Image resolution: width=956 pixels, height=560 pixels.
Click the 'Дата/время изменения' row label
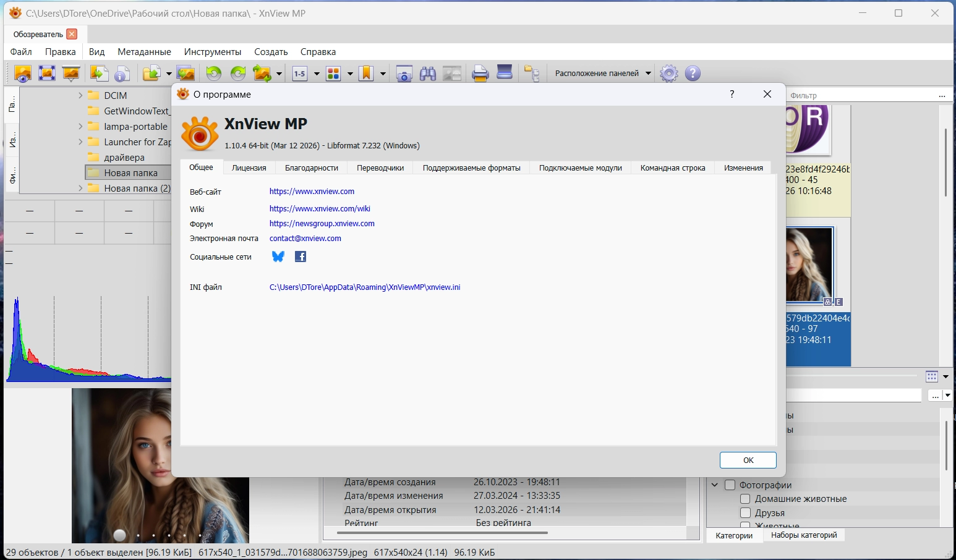394,496
